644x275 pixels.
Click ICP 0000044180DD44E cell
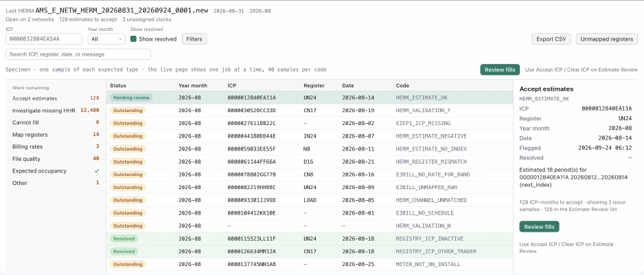[252, 136]
